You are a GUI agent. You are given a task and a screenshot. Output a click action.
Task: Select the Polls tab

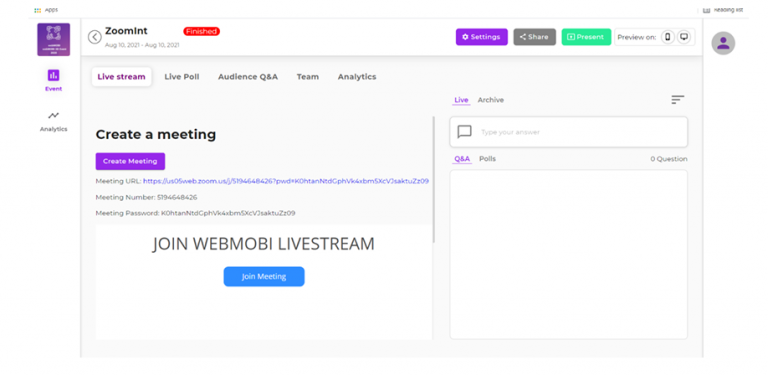coord(487,159)
